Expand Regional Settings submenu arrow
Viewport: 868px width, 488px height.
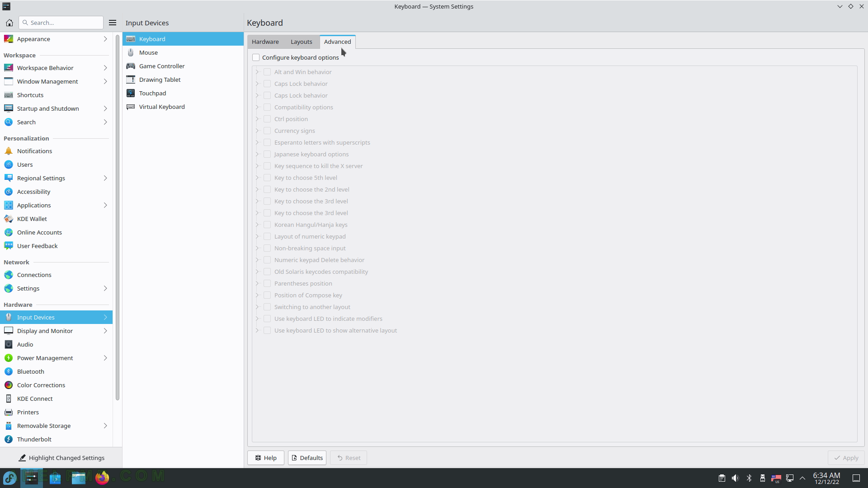(x=105, y=178)
